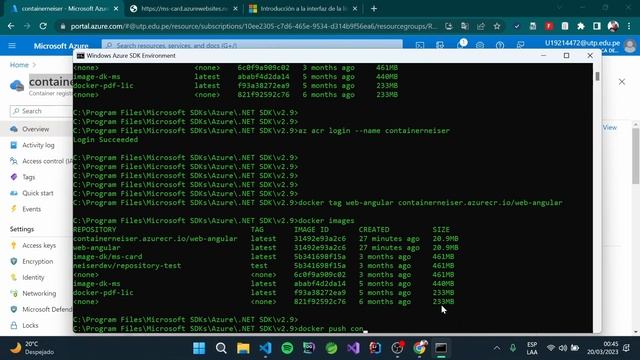Open taskbar Search

pyautogui.click(x=221, y=348)
